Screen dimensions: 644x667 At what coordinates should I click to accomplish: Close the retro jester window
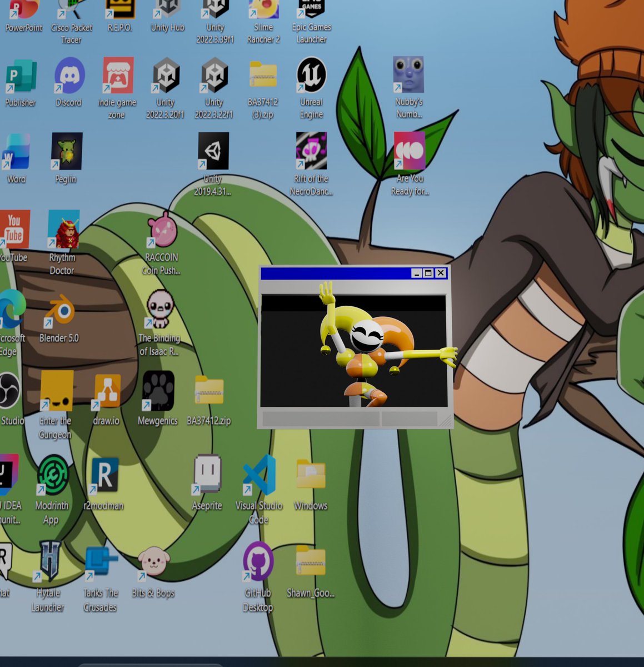[x=441, y=273]
